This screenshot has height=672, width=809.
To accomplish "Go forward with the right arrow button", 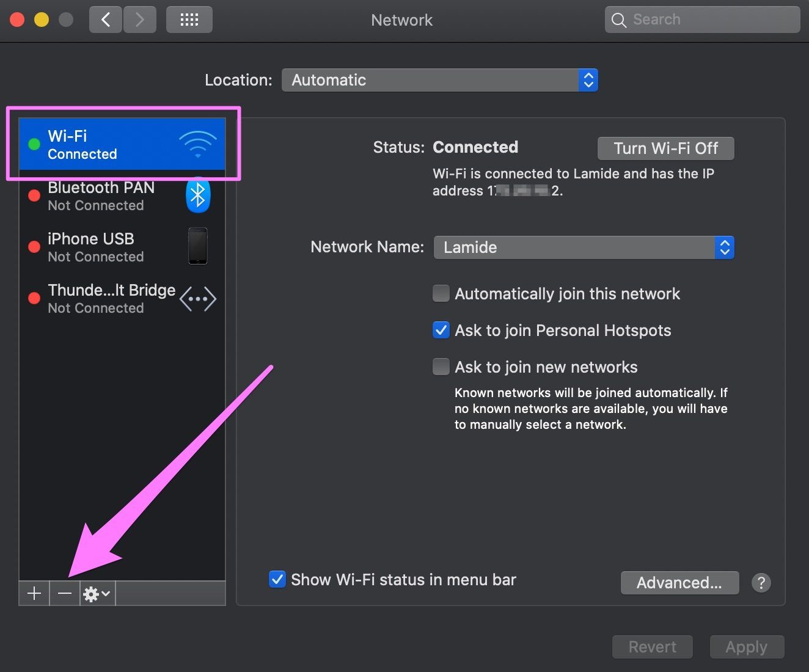I will (x=140, y=20).
